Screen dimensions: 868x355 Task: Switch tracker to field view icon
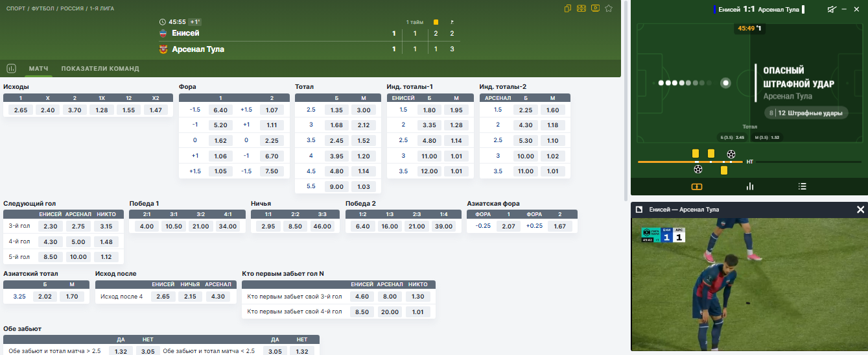click(x=697, y=186)
